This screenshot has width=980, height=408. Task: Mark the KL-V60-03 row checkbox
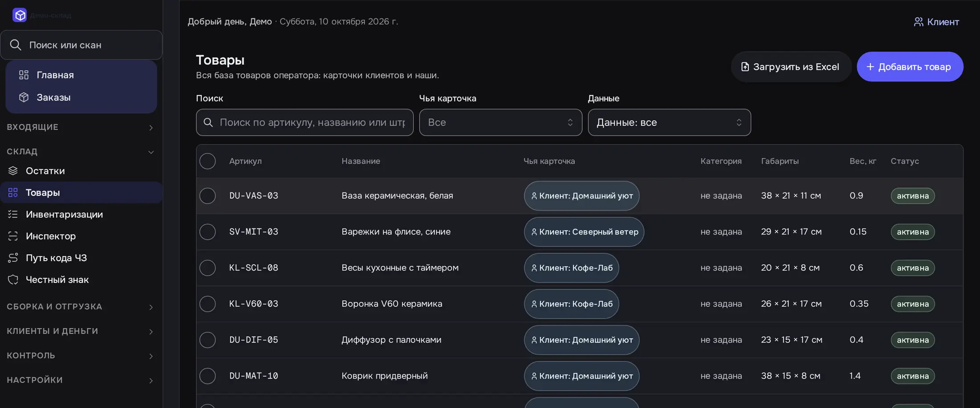pyautogui.click(x=208, y=304)
